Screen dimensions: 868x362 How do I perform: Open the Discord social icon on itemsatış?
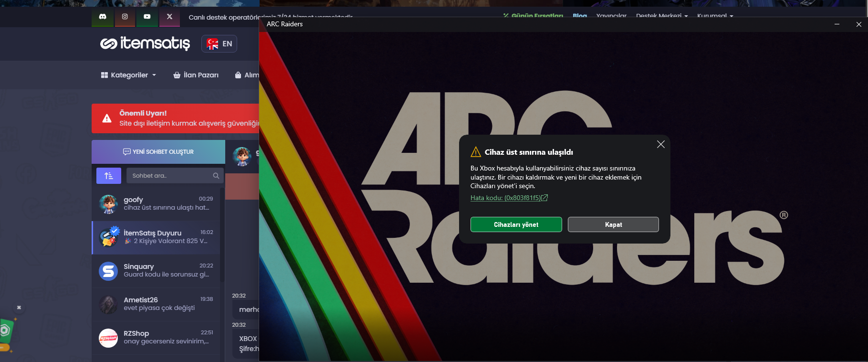103,17
